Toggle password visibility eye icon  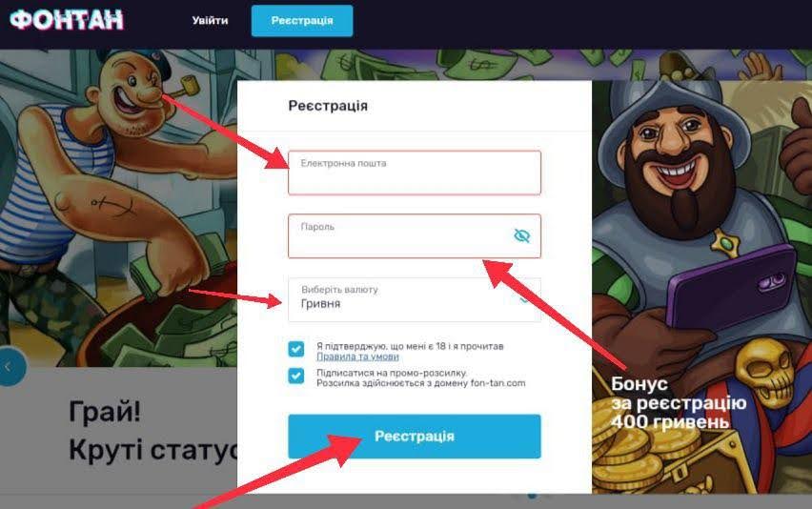point(521,235)
